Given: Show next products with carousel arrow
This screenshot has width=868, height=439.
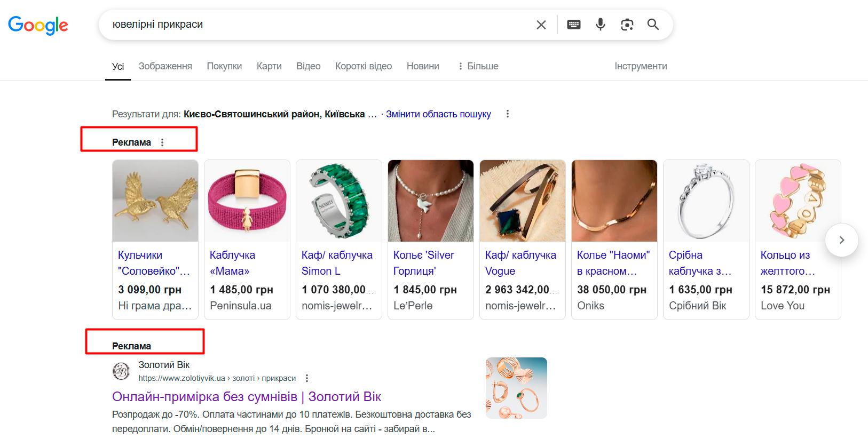Looking at the screenshot, I should tap(841, 240).
